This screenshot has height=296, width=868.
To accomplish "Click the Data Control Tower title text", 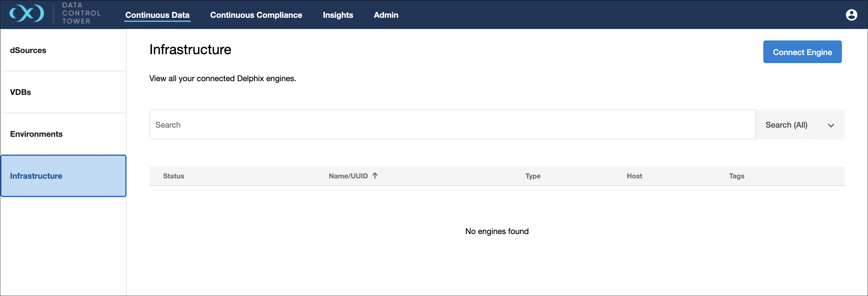I will click(81, 13).
